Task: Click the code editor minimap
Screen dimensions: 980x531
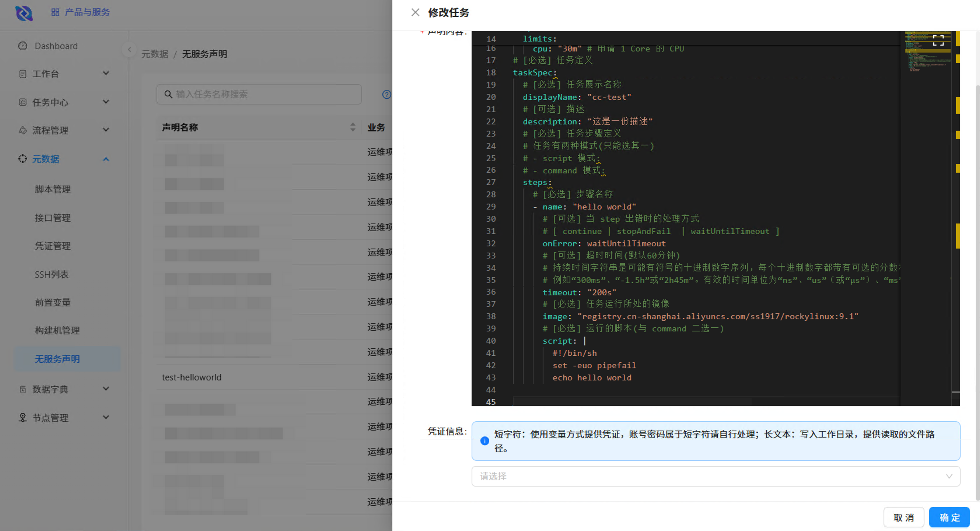Action: [927, 52]
